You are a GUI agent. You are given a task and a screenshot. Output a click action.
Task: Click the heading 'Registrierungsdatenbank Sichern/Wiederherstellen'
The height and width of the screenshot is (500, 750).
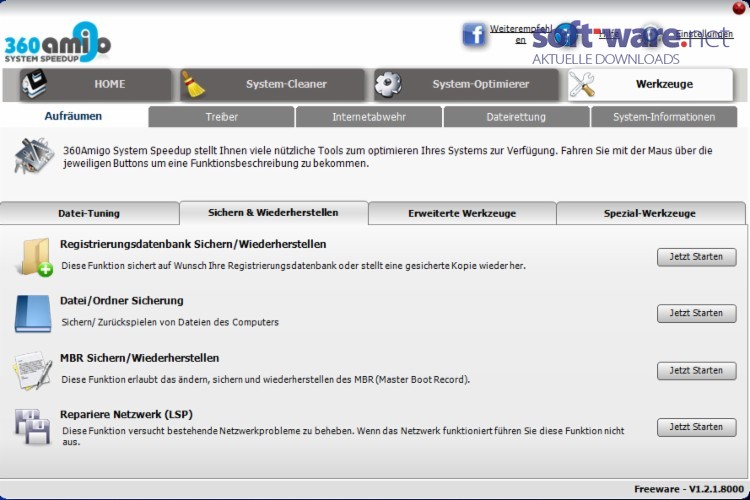click(193, 244)
